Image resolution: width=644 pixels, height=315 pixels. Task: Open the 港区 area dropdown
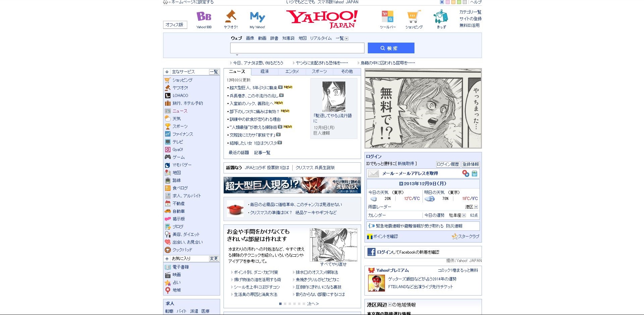pyautogui.click(x=476, y=207)
